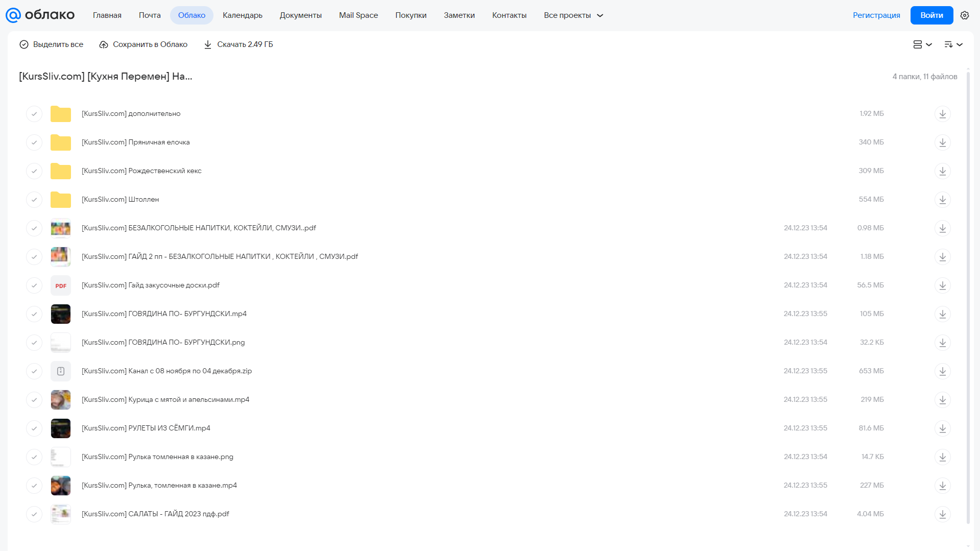This screenshot has height=551, width=980.
Task: Check the Рождественский кекс folder checkbox
Action: pyautogui.click(x=34, y=171)
